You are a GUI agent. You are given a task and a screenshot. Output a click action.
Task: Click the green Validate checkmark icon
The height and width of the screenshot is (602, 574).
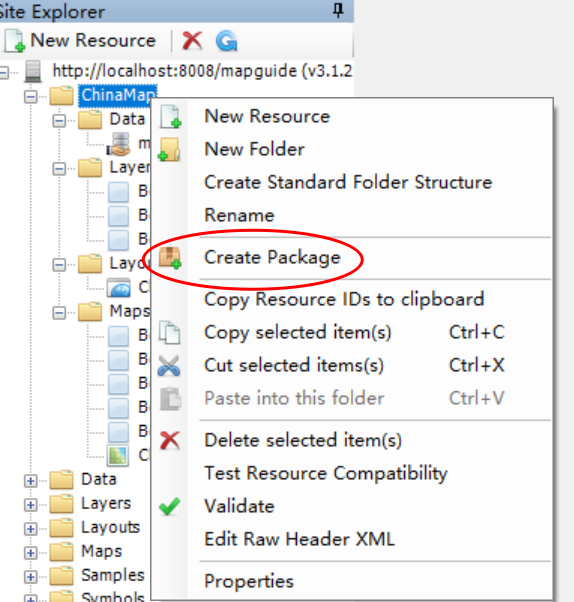169,506
